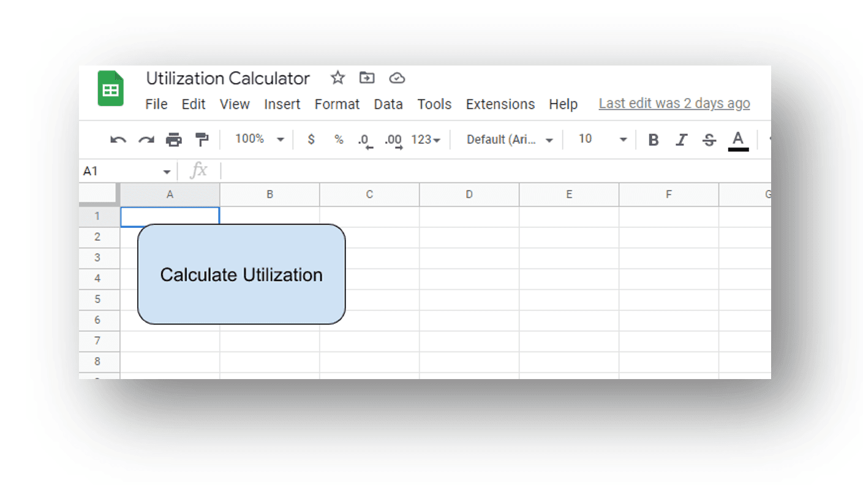This screenshot has height=504, width=863.
Task: Format as currency with dollar sign
Action: (311, 140)
